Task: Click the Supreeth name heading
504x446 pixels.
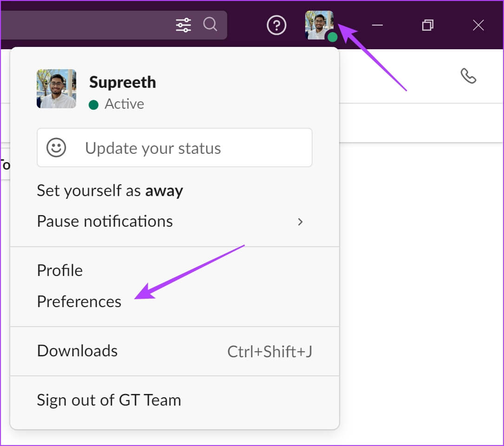Action: click(x=123, y=82)
